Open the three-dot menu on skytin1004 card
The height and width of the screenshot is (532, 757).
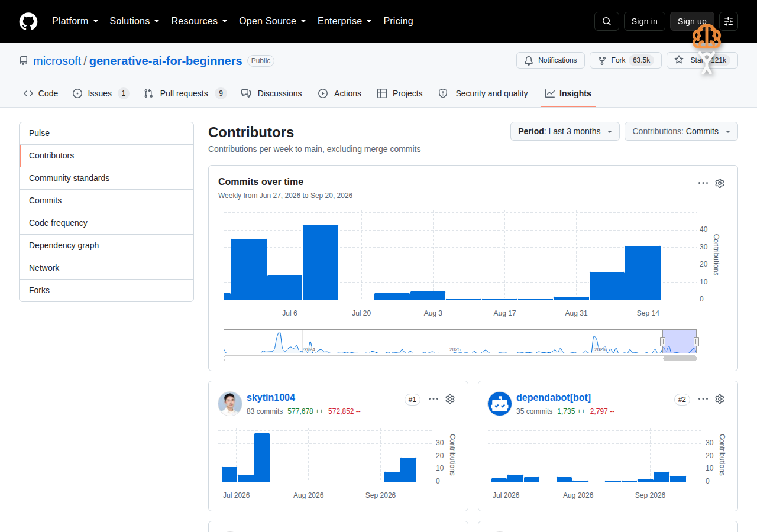click(434, 399)
